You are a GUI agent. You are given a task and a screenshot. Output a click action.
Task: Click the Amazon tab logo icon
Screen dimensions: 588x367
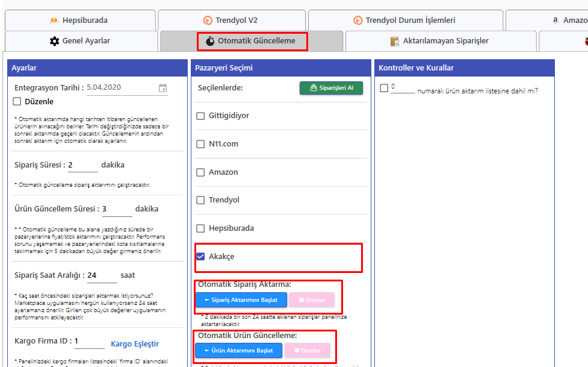(556, 20)
